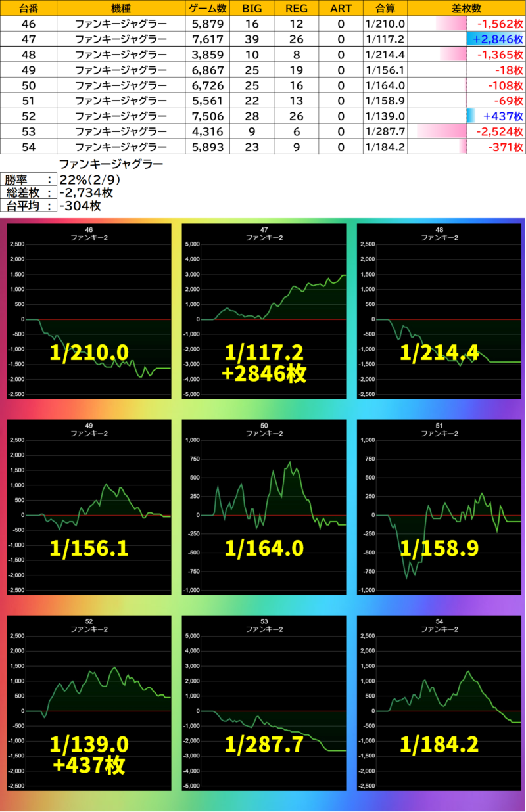Click the -1,562枚 difference cell

[467, 24]
